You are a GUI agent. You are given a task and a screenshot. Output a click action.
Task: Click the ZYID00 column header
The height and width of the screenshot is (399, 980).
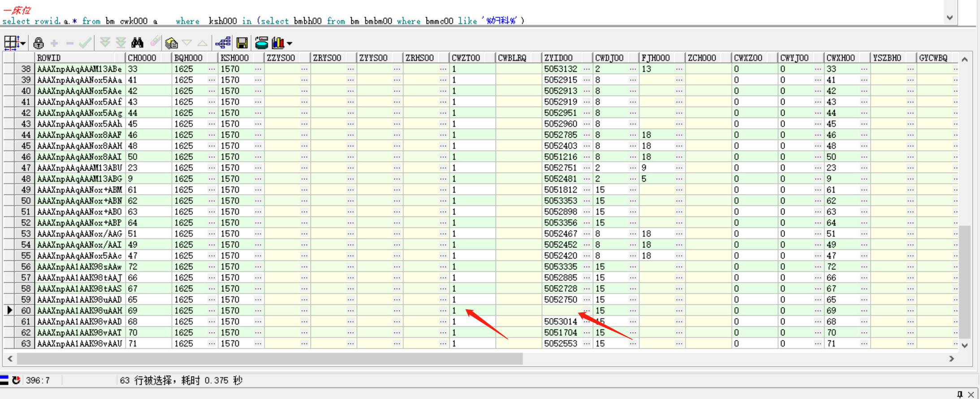tap(567, 58)
